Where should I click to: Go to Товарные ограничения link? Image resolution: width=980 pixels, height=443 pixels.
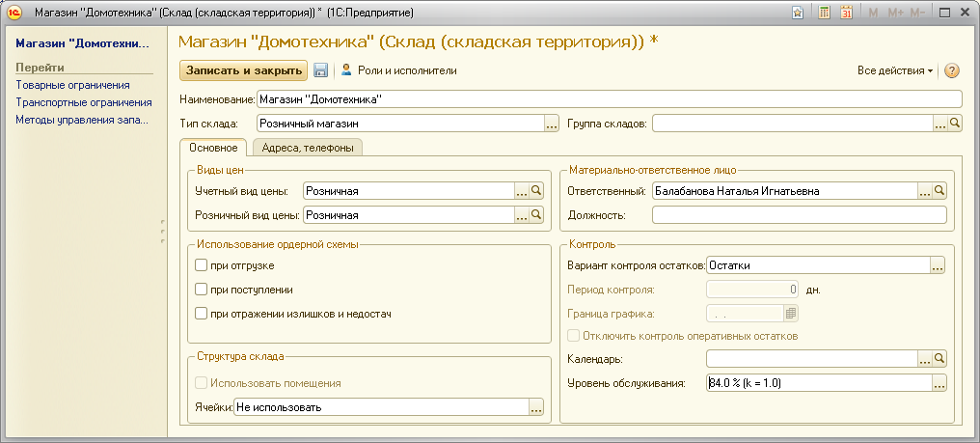72,85
